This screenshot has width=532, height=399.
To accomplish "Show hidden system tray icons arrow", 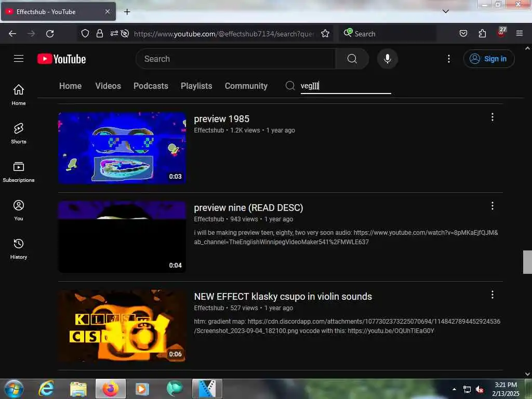I will click(454, 389).
